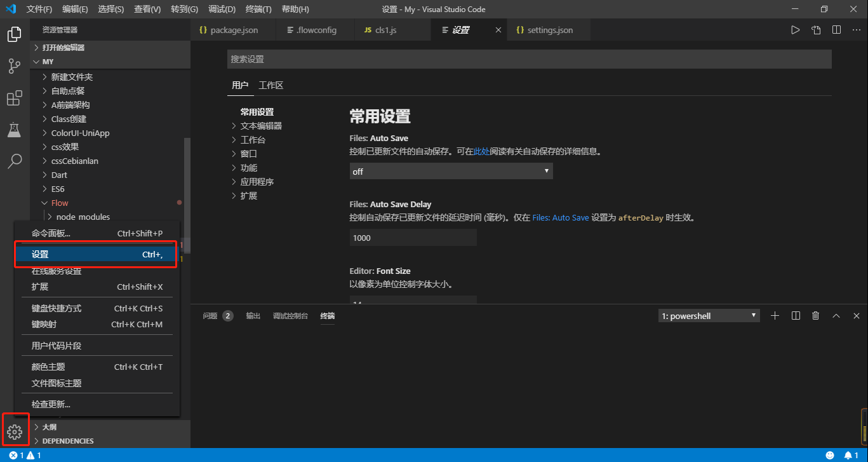Expand the DEPENDENCIES section
Screen dimensions: 868x462
[x=110, y=441]
